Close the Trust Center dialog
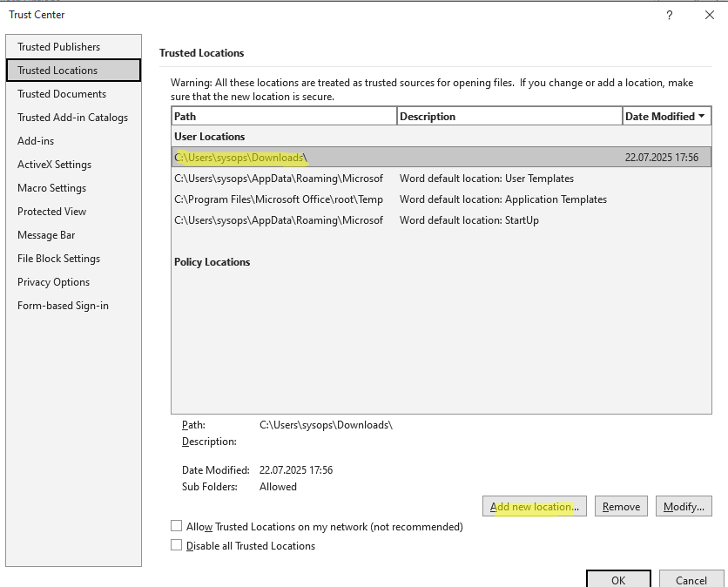728x587 pixels. pyautogui.click(x=710, y=16)
